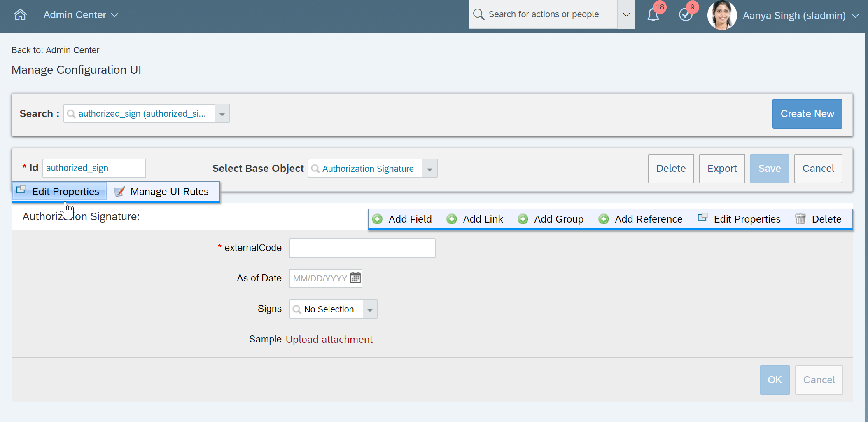The image size is (868, 422).
Task: Click the OK button
Action: tap(775, 380)
